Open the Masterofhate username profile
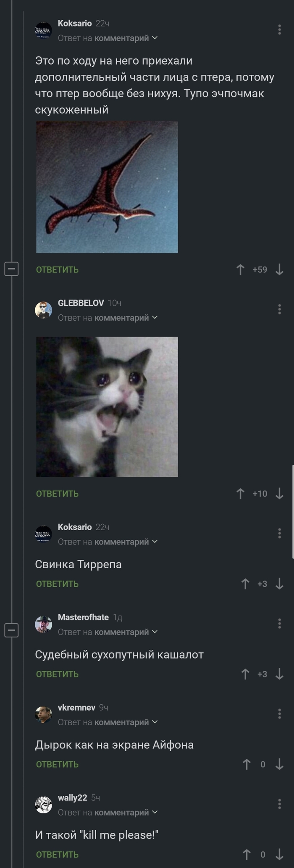Image resolution: width=294 pixels, height=868 pixels. coord(83,617)
